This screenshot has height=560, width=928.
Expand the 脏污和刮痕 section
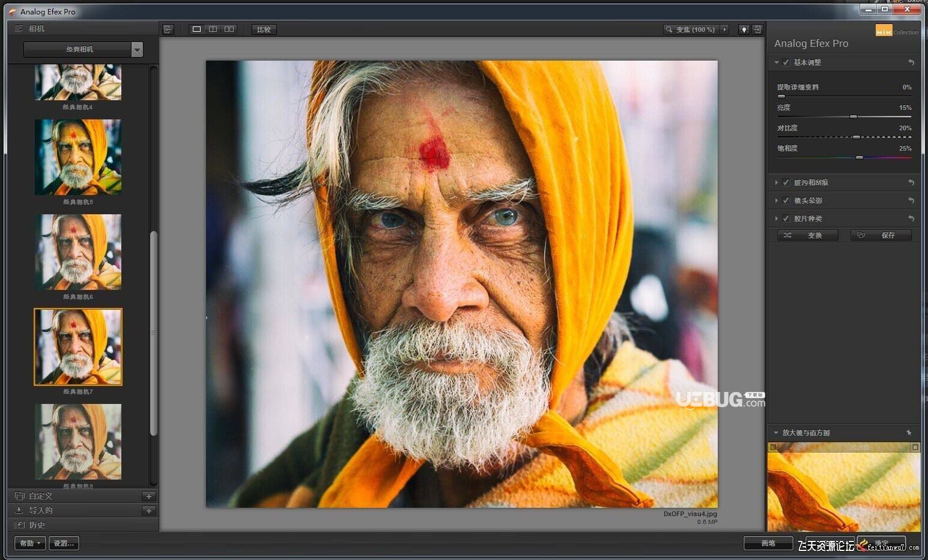tap(777, 182)
